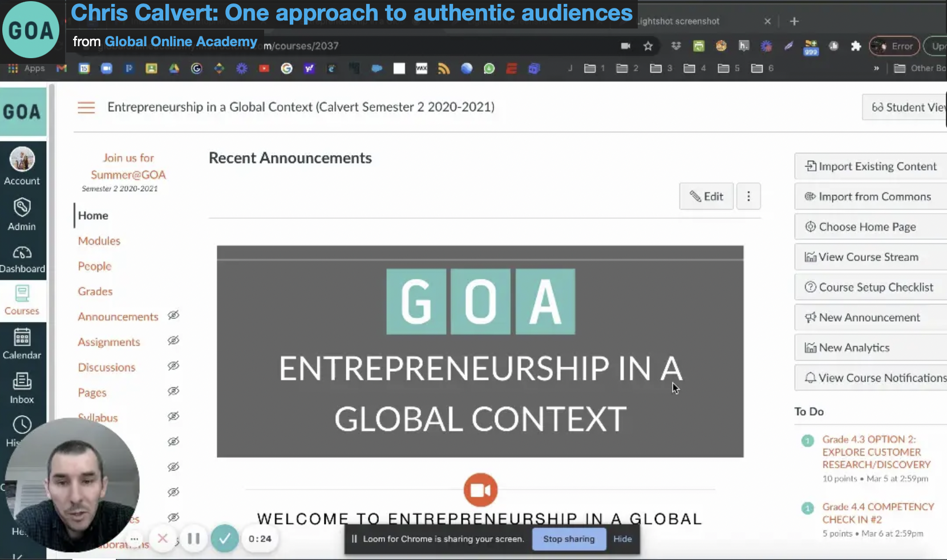Toggle visibility icon next to Announcements
Screen dimensions: 947x560
pos(173,315)
